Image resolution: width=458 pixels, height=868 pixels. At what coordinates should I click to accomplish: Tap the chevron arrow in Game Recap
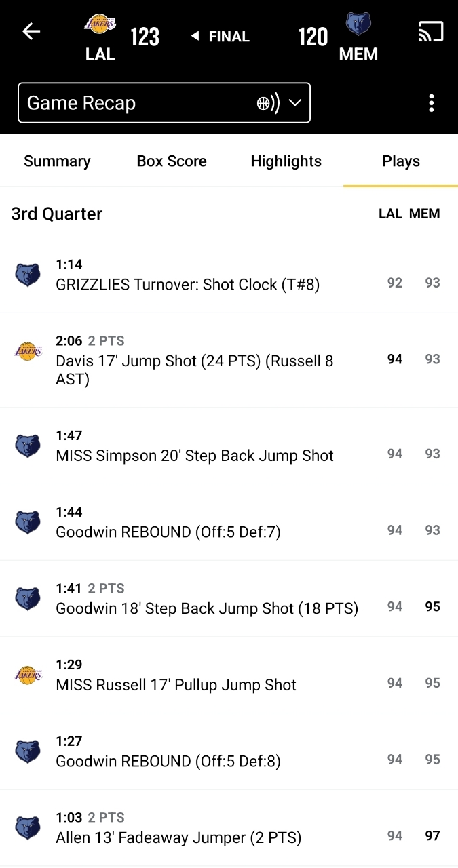tap(294, 103)
